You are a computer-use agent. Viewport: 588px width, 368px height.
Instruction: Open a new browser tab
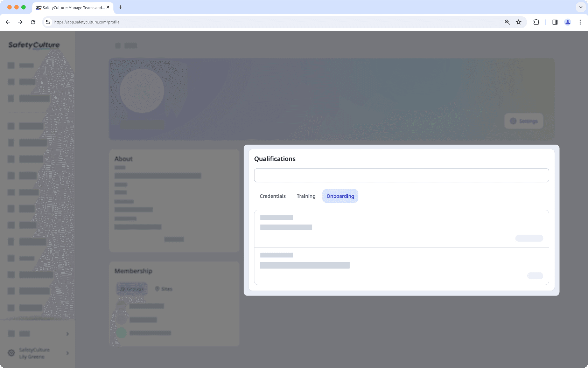click(x=120, y=7)
